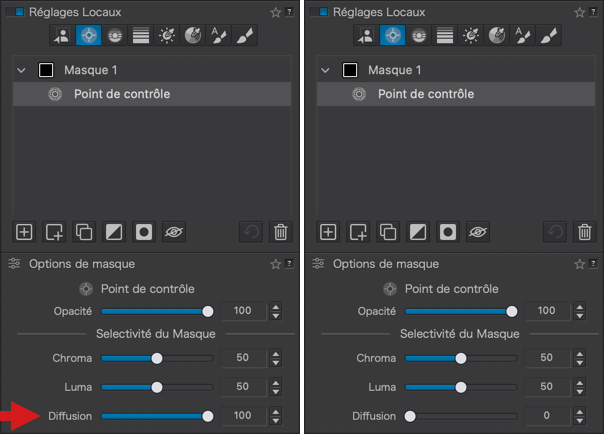Screen dimensions: 604x434
Task: Open Options de masque settings icon in right panel
Action: click(319, 264)
